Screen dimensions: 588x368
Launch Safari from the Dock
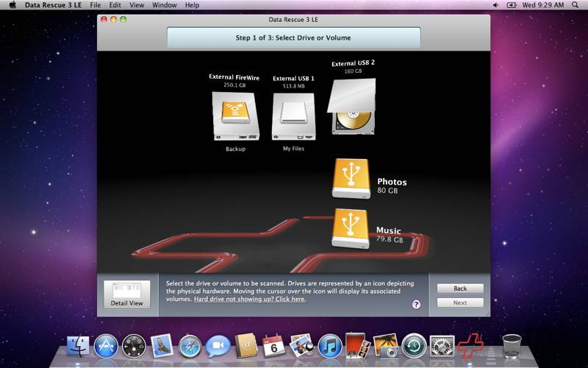click(x=190, y=346)
